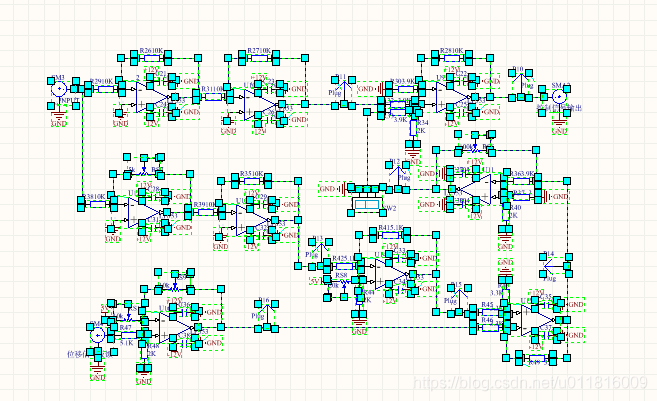Select resistor R47 5.1K
This screenshot has width=657, height=401.
(x=128, y=335)
